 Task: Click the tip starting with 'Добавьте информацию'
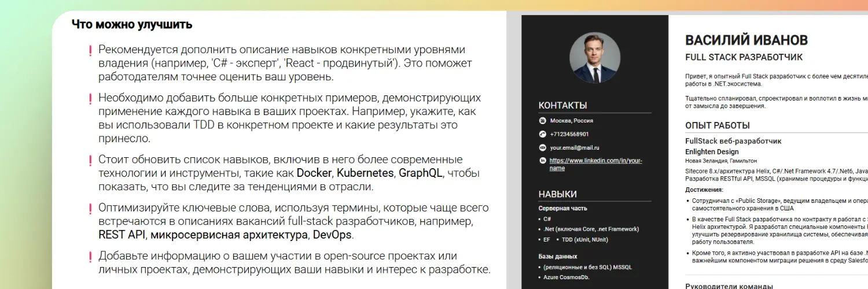pos(295,263)
